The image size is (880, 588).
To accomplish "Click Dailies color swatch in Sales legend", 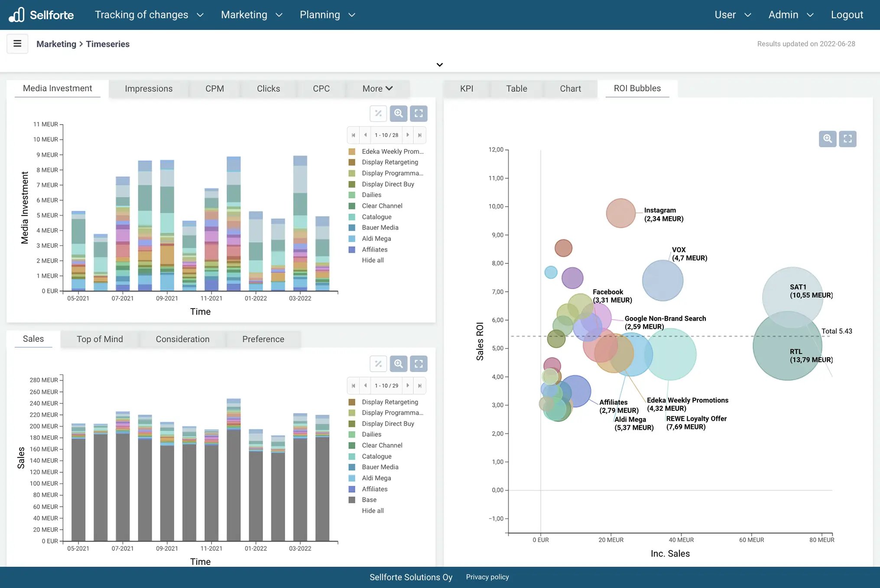I will (x=352, y=435).
